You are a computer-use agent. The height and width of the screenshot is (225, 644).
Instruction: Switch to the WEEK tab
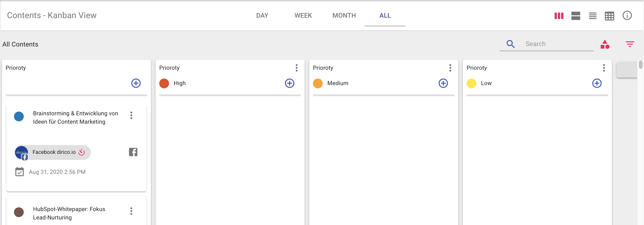coord(303,16)
